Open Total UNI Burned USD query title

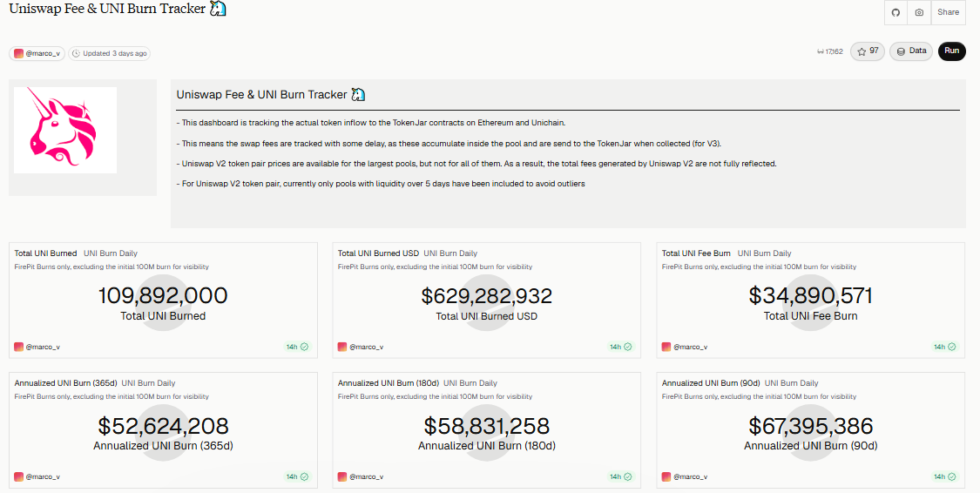click(x=378, y=253)
